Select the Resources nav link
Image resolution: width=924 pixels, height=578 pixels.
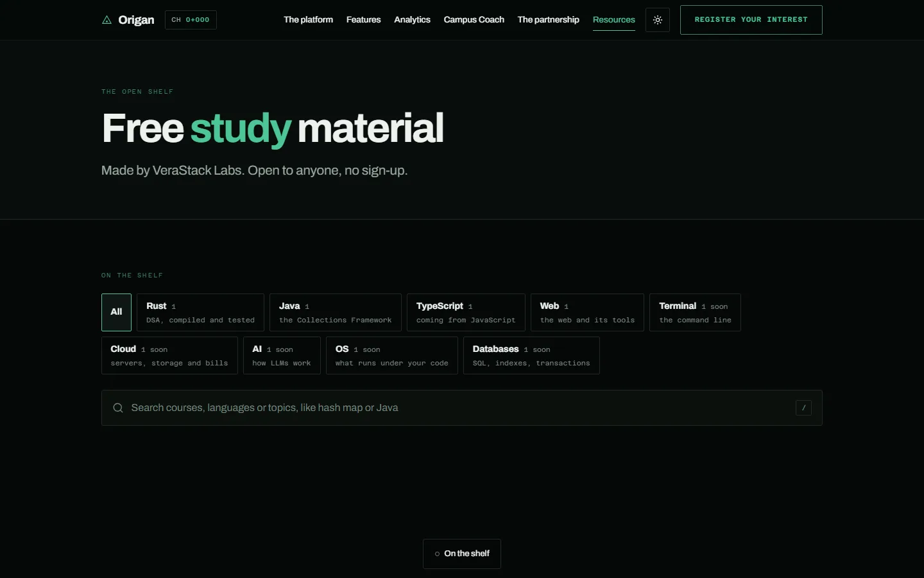click(x=614, y=20)
